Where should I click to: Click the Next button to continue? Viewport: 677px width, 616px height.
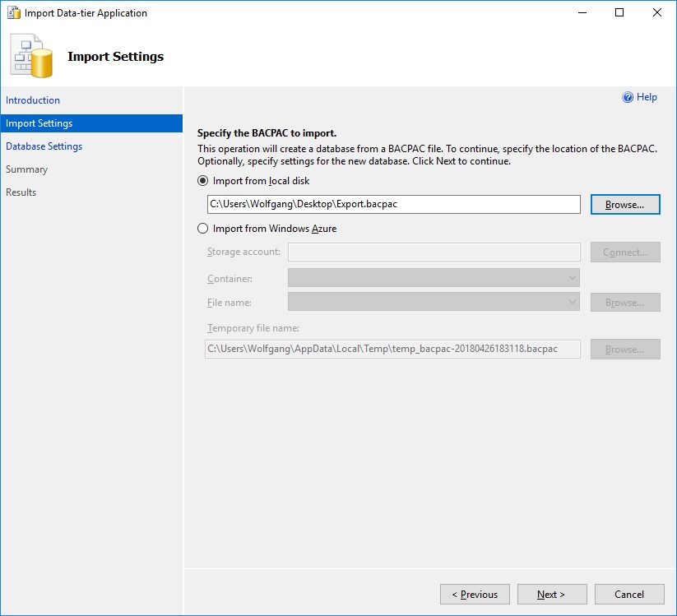[551, 594]
